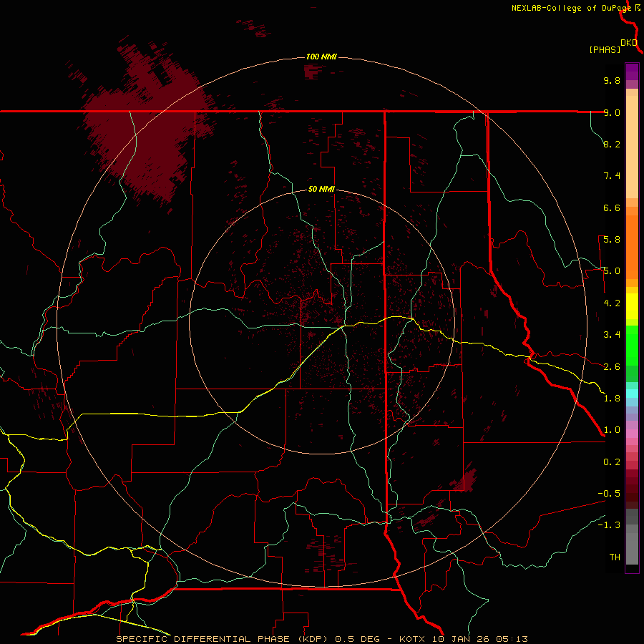Pick the bright green color bar segment
This screenshot has width=644, height=644.
point(632,345)
